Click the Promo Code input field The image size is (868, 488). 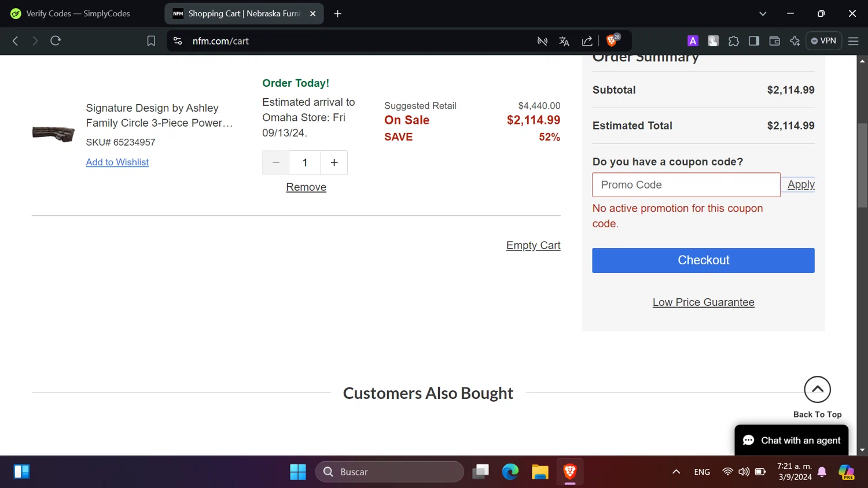[686, 185]
